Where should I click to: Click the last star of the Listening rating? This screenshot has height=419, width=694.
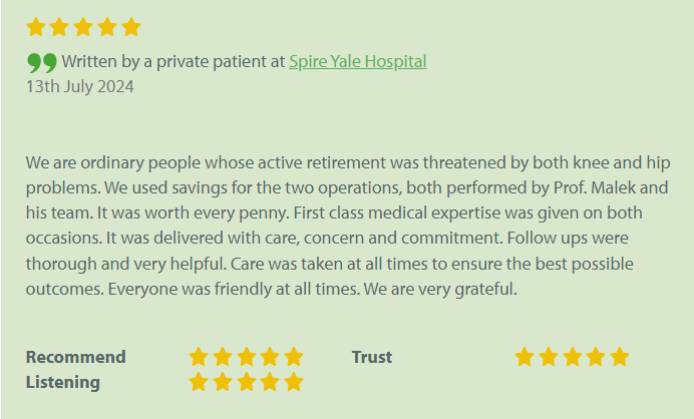pyautogui.click(x=293, y=382)
